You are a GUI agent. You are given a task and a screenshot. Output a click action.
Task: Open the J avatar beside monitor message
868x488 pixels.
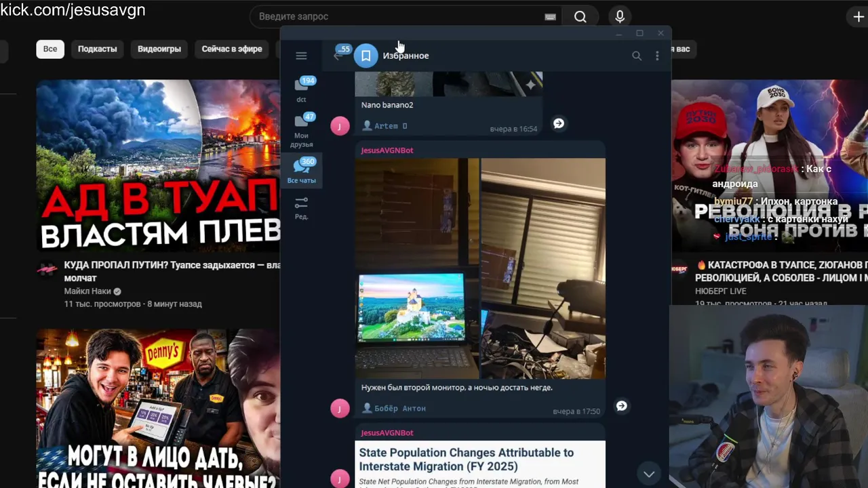click(x=340, y=408)
